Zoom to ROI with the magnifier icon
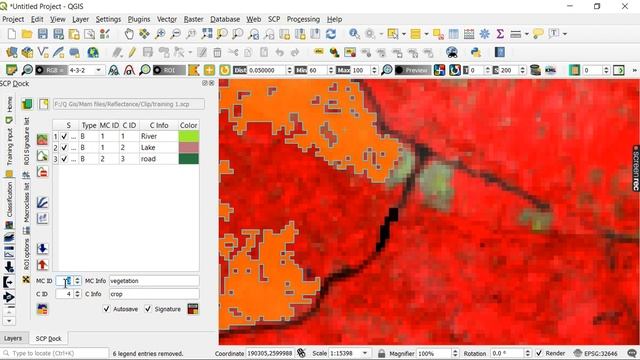Image resolution: width=640 pixels, height=360 pixels. [x=144, y=70]
